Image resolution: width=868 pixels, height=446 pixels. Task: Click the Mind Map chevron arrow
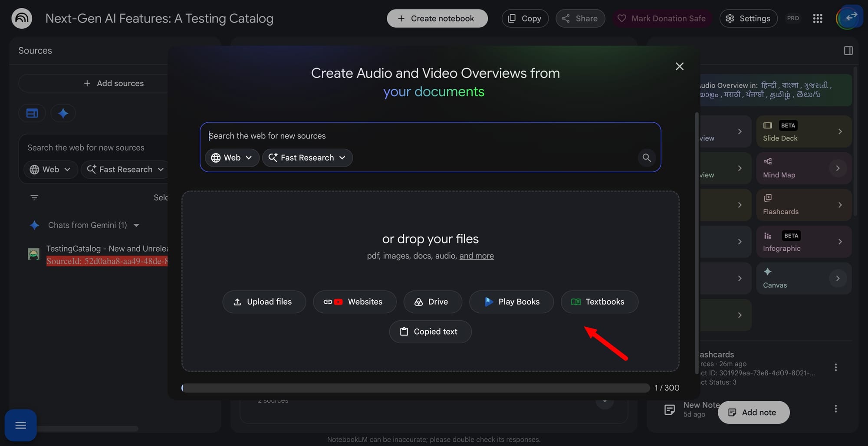(838, 168)
